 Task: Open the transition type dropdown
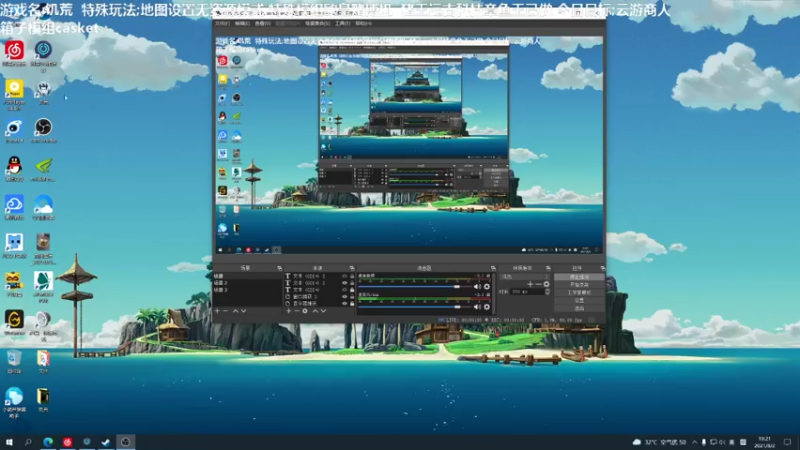525,277
